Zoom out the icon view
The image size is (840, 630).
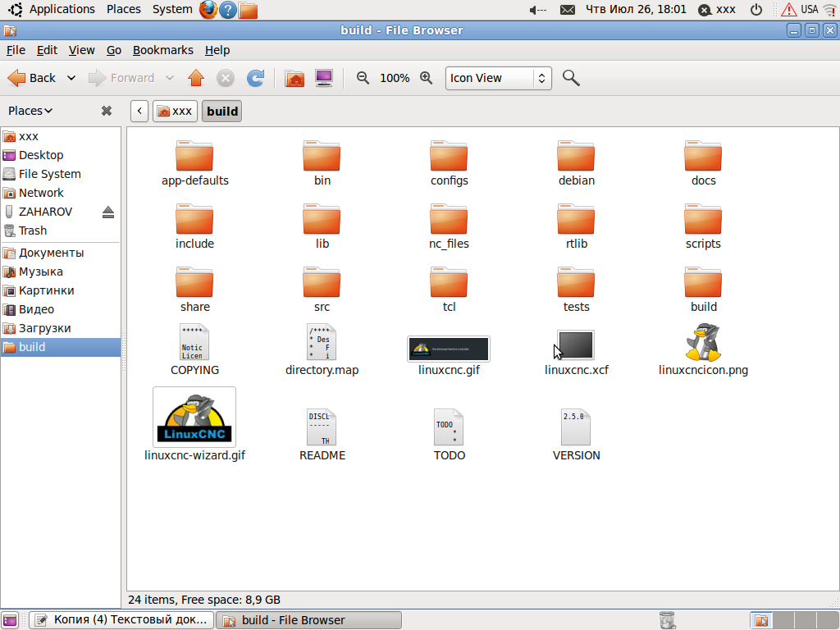click(x=363, y=78)
